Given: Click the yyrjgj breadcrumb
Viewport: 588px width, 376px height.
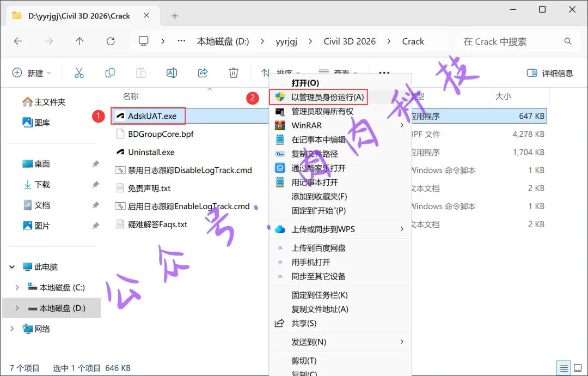Looking at the screenshot, I should click(286, 41).
